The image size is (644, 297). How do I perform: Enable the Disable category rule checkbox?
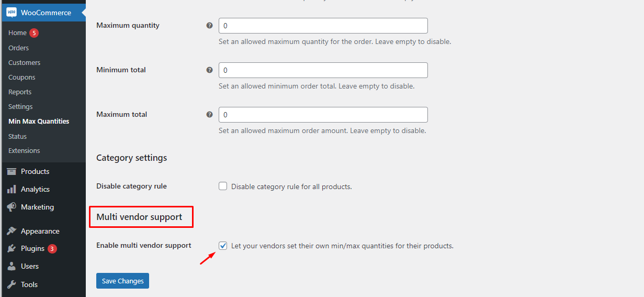223,186
